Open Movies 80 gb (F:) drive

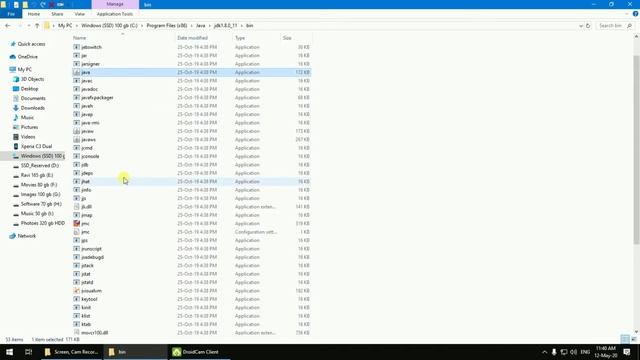(x=39, y=185)
